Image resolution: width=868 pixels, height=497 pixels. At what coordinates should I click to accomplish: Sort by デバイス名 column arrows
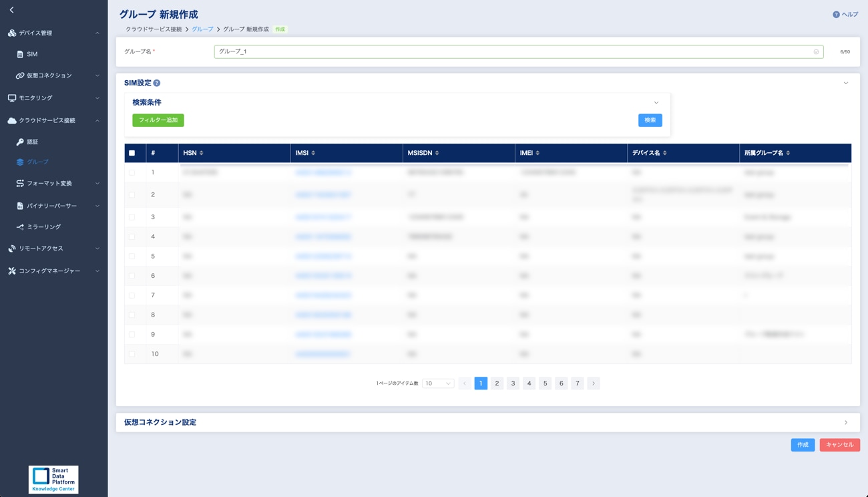click(665, 154)
